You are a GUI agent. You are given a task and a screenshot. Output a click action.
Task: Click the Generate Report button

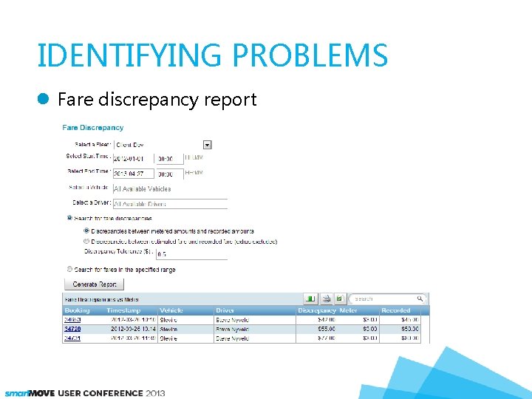point(95,284)
